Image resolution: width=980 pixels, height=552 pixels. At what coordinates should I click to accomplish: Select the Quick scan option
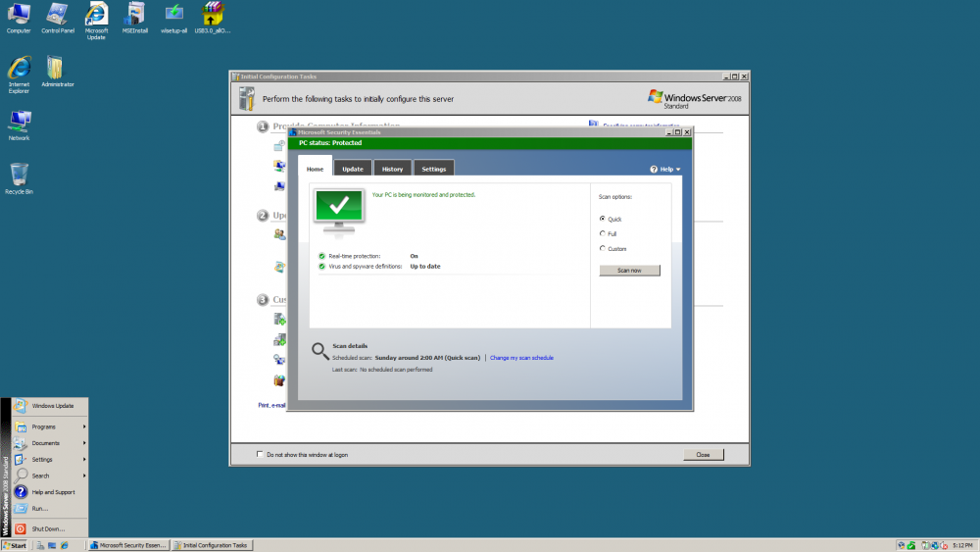603,219
